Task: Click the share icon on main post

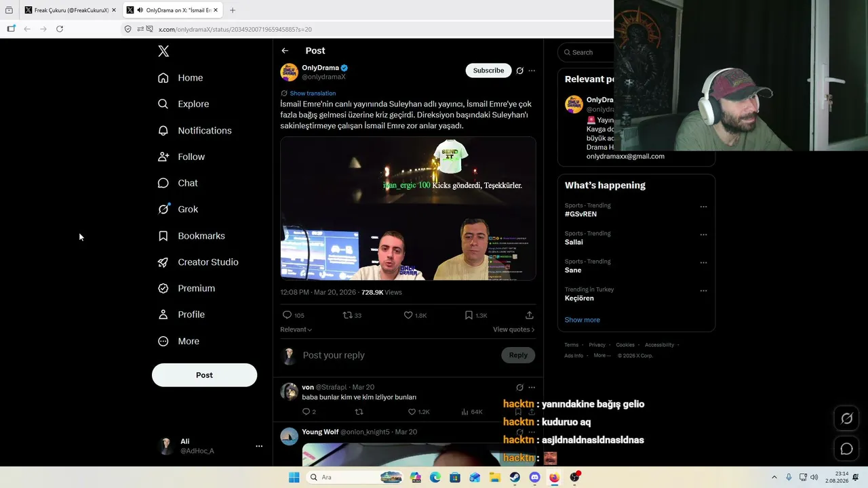Action: tap(530, 315)
